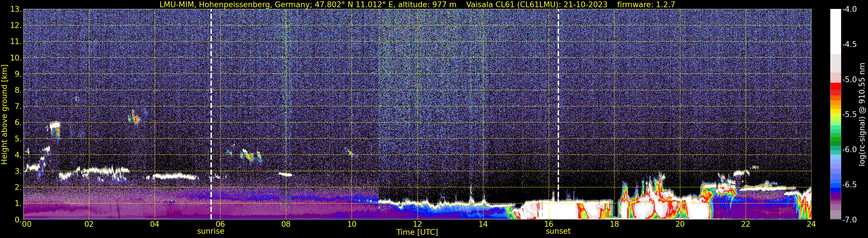Click the height axis tick '4.'
The image size is (868, 238).
pos(18,155)
